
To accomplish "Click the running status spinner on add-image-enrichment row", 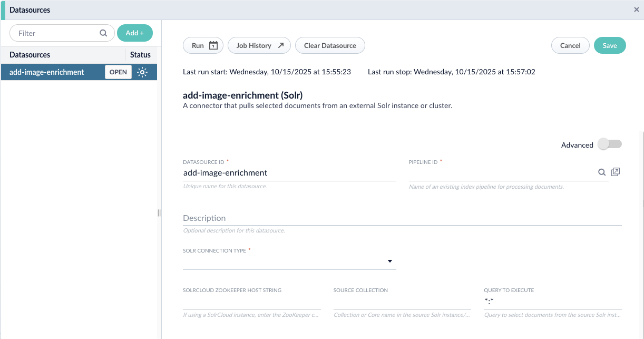I will coord(142,72).
